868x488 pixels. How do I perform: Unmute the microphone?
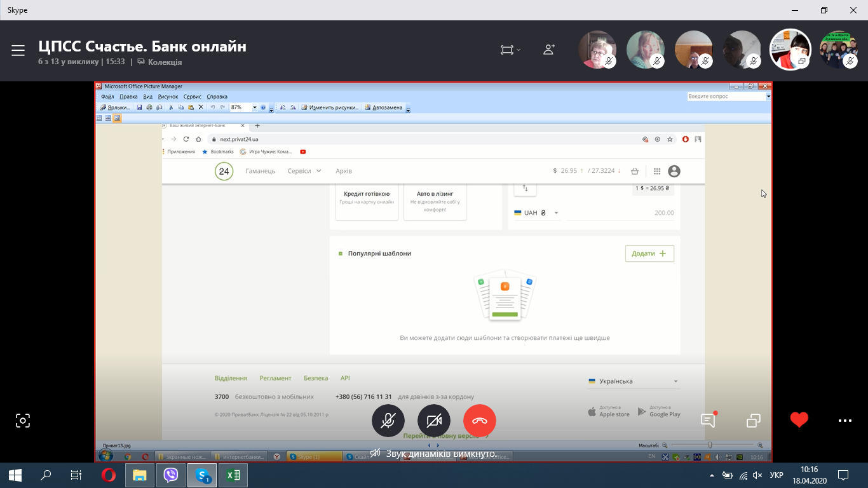pyautogui.click(x=388, y=421)
